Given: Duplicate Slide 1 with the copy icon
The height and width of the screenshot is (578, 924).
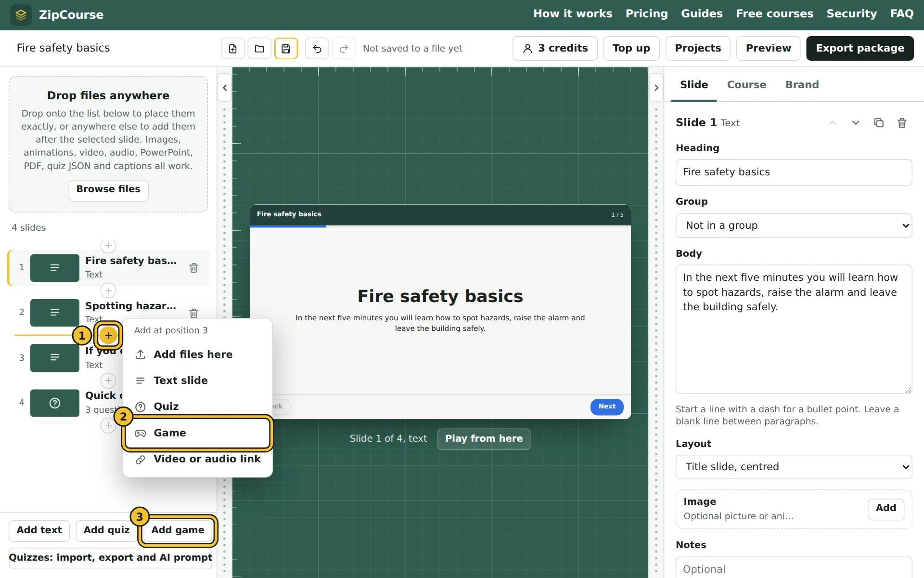Looking at the screenshot, I should pyautogui.click(x=879, y=123).
